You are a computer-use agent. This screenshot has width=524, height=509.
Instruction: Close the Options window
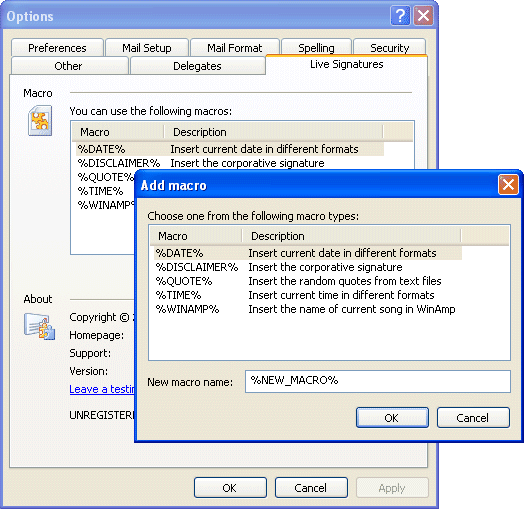click(x=423, y=15)
